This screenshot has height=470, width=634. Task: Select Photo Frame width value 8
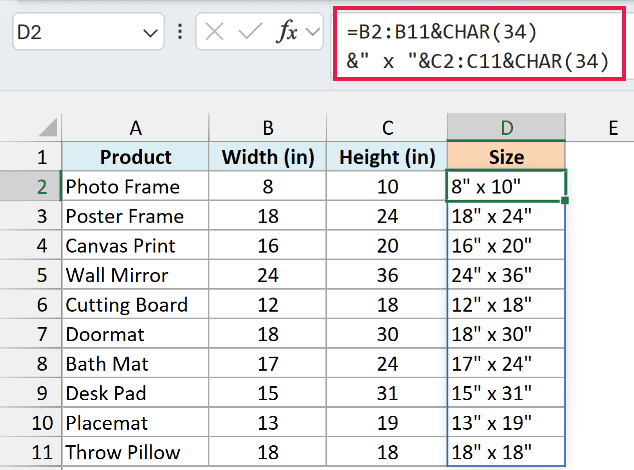pos(268,186)
